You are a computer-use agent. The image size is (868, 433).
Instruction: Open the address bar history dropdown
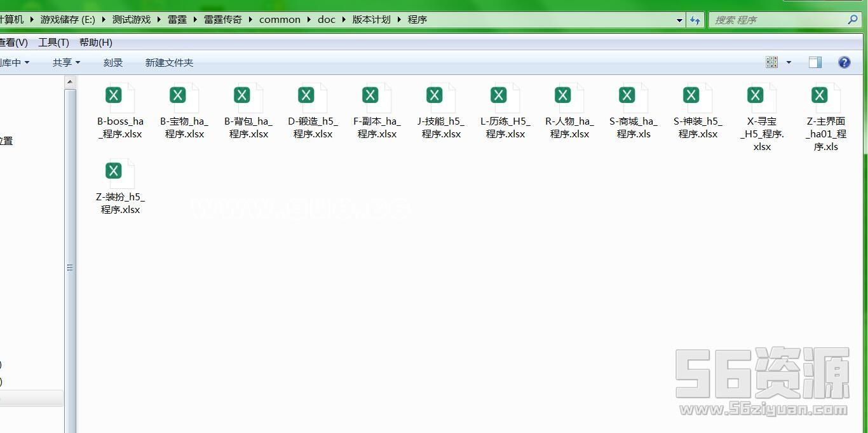(x=679, y=20)
